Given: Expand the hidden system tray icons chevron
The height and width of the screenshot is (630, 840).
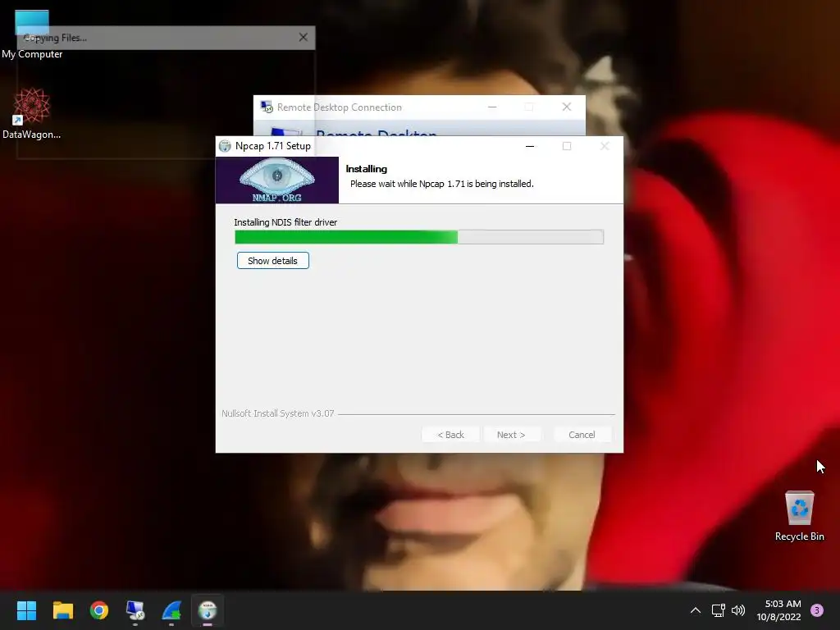Looking at the screenshot, I should click(696, 610).
